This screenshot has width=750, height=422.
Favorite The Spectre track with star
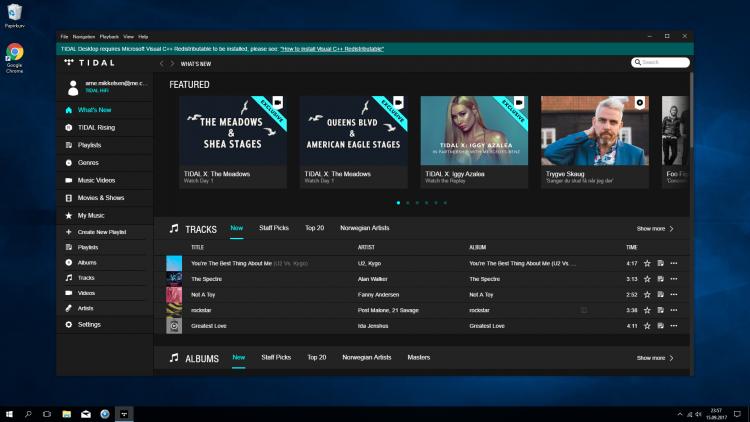pyautogui.click(x=647, y=279)
